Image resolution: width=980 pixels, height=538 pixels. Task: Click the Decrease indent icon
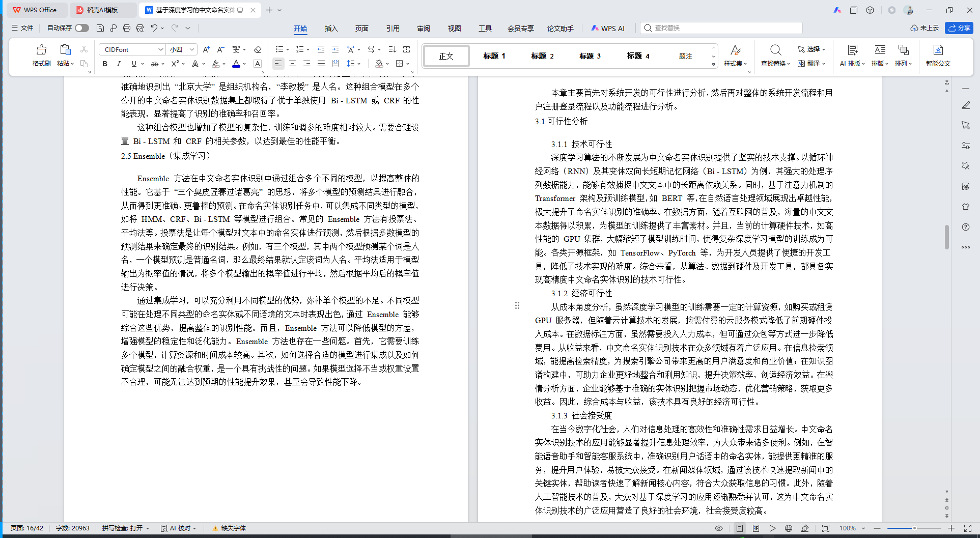321,49
